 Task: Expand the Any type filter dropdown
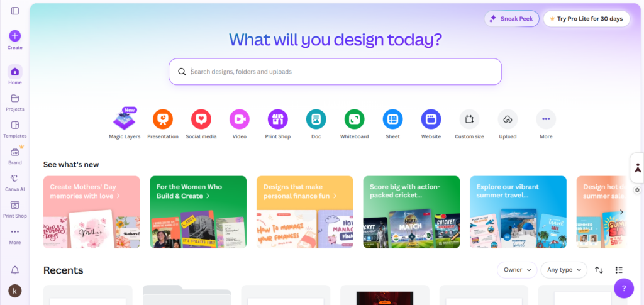(x=564, y=270)
